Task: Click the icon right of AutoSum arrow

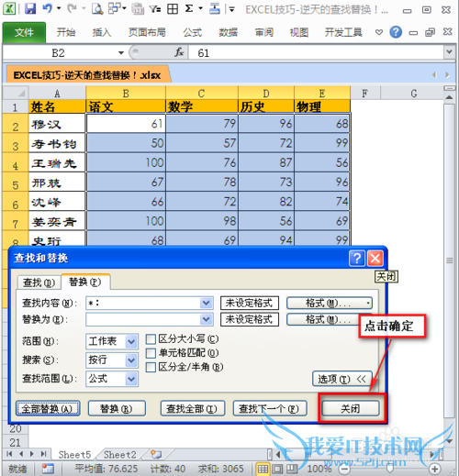Action: click(x=215, y=8)
